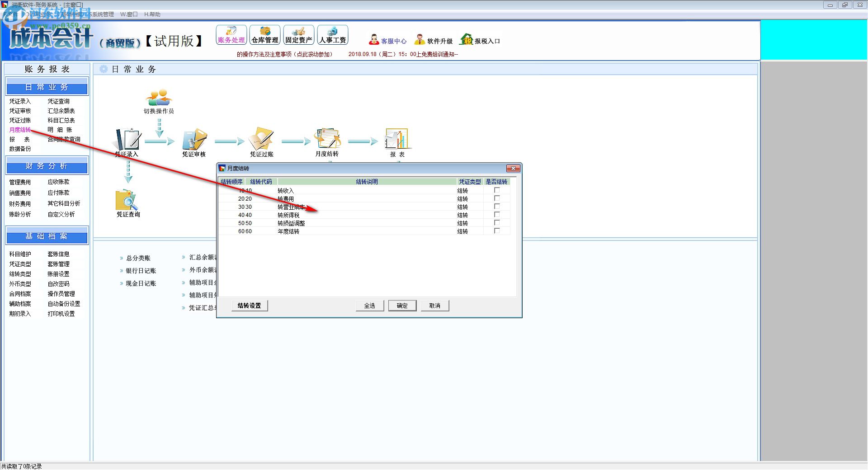Select the 转所得税 row in the table
Screen dimensions: 868x470
coord(364,215)
